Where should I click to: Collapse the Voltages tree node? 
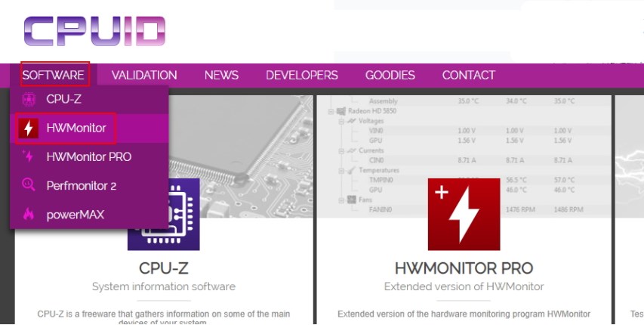(341, 122)
